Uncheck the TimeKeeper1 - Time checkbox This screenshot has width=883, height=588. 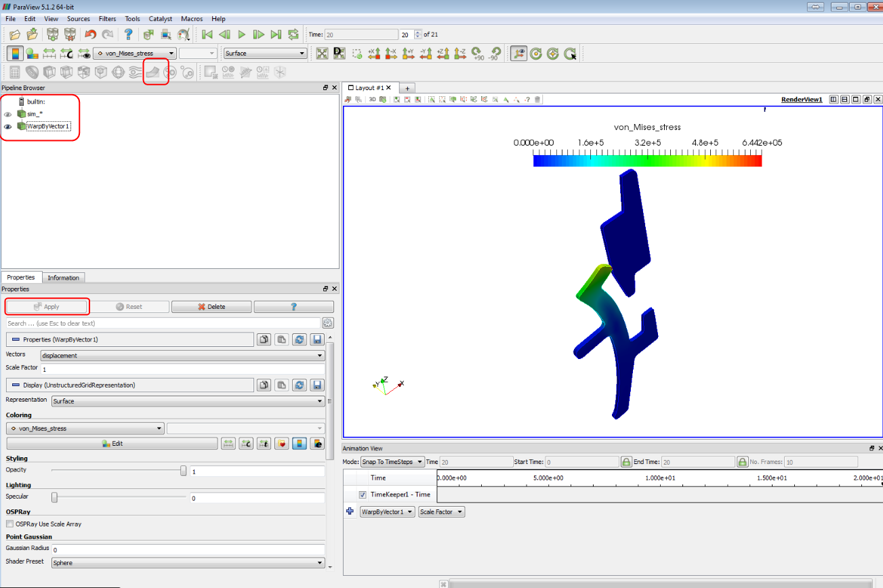[x=362, y=495]
